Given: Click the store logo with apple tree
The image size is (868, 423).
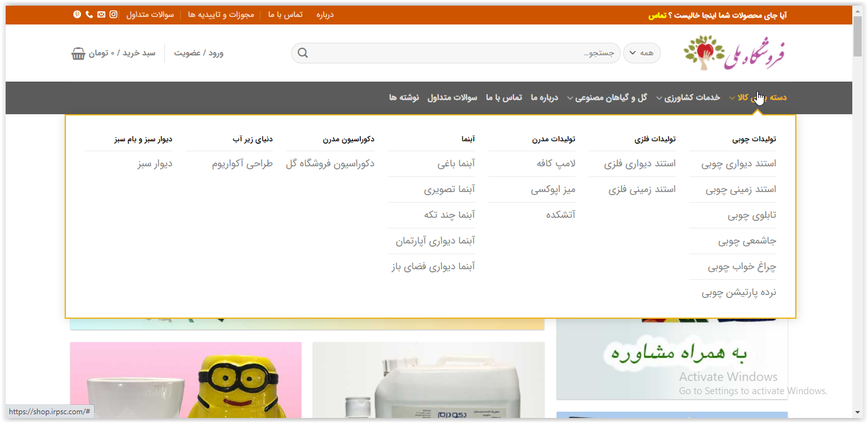Looking at the screenshot, I should point(734,53).
